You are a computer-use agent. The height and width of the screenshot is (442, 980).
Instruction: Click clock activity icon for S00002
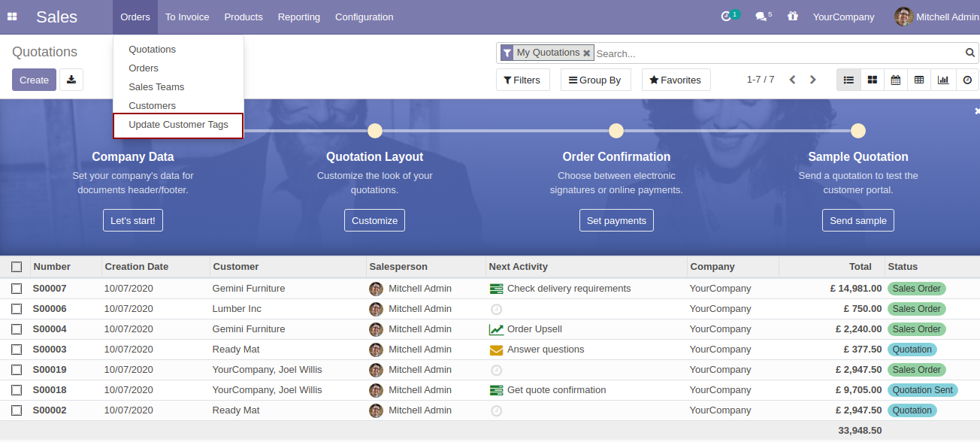coord(496,410)
